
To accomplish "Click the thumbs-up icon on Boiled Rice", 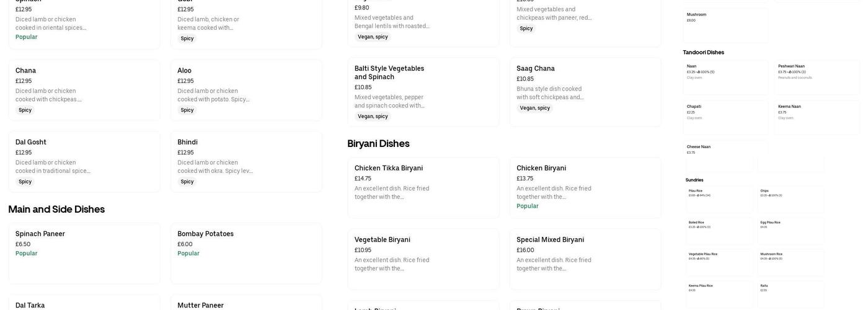I will [699, 227].
